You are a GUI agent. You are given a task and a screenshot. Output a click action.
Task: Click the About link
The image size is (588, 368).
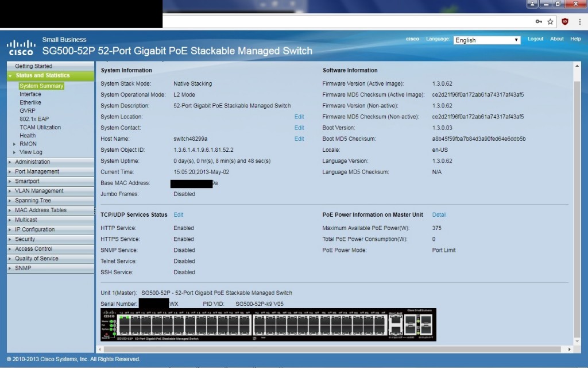pyautogui.click(x=556, y=39)
